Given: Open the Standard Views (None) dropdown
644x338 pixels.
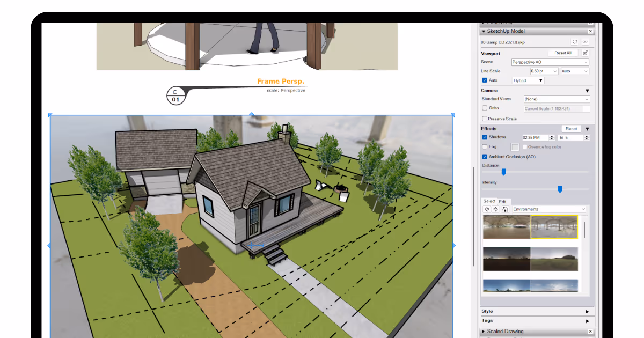Looking at the screenshot, I should pyautogui.click(x=557, y=99).
